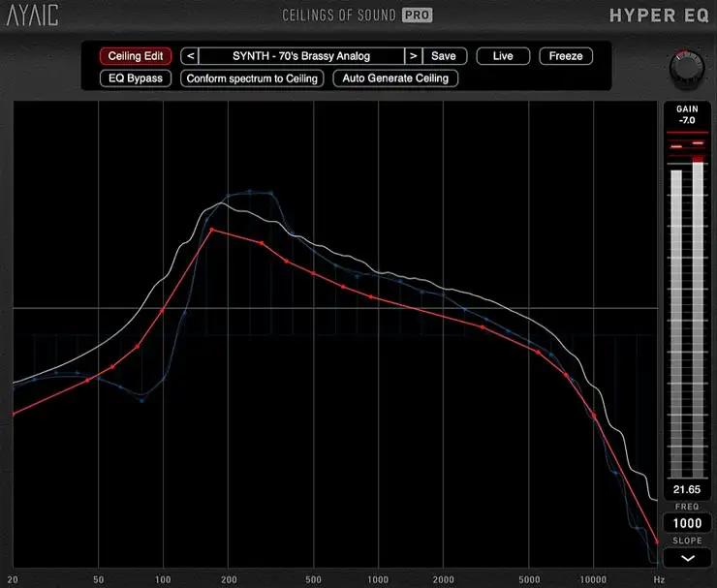Toggle the EQ Bypass button
The height and width of the screenshot is (588, 717).
point(136,78)
